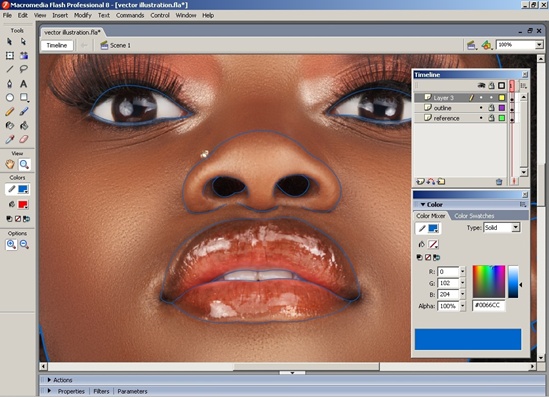Click Insert Layer Folder icon in Timeline
The height and width of the screenshot is (397, 549).
coord(441,181)
